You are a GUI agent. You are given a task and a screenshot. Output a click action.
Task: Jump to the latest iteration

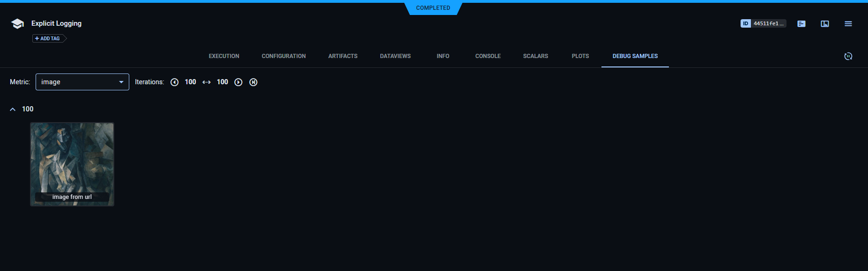click(x=253, y=82)
